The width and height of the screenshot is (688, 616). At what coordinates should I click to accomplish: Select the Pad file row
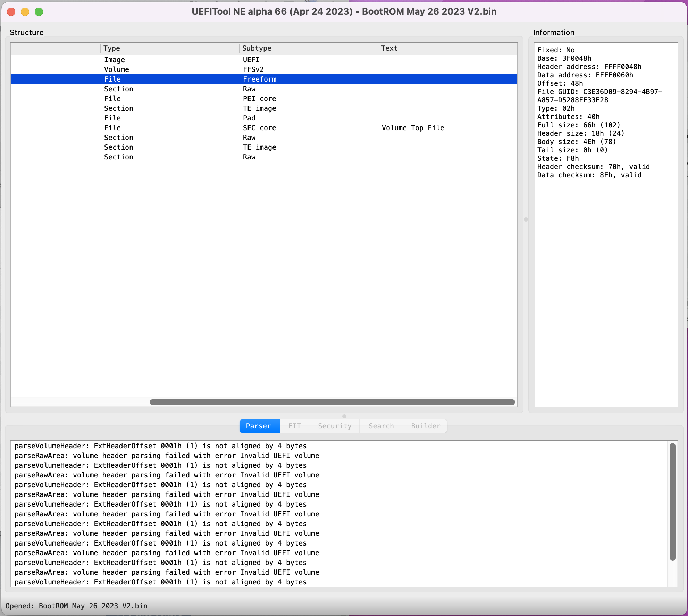click(249, 118)
